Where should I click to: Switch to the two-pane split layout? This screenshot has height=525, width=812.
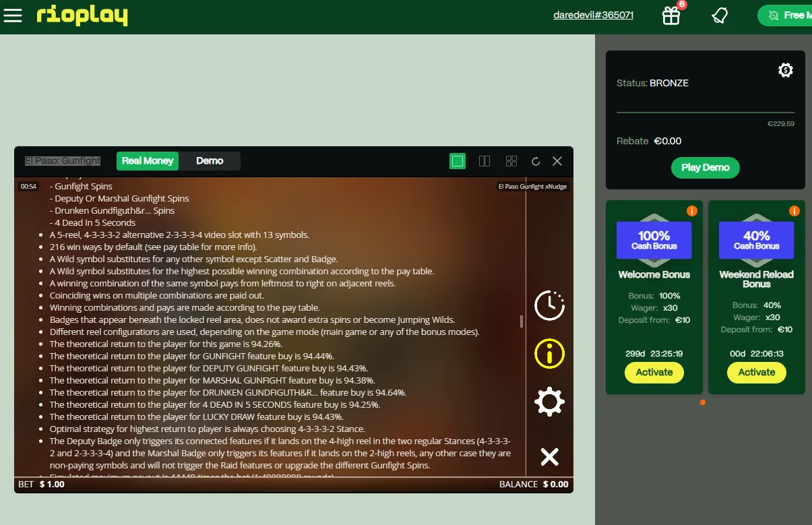click(x=485, y=161)
